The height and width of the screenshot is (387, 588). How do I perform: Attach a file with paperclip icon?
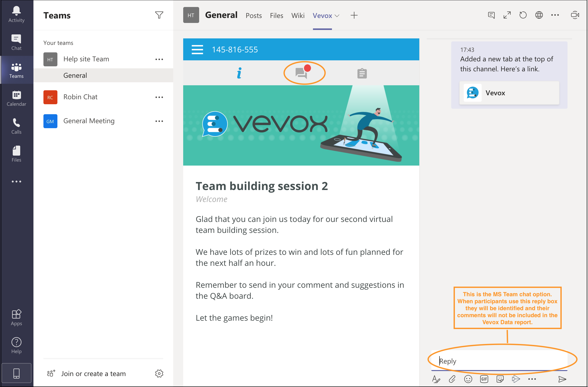click(x=452, y=379)
